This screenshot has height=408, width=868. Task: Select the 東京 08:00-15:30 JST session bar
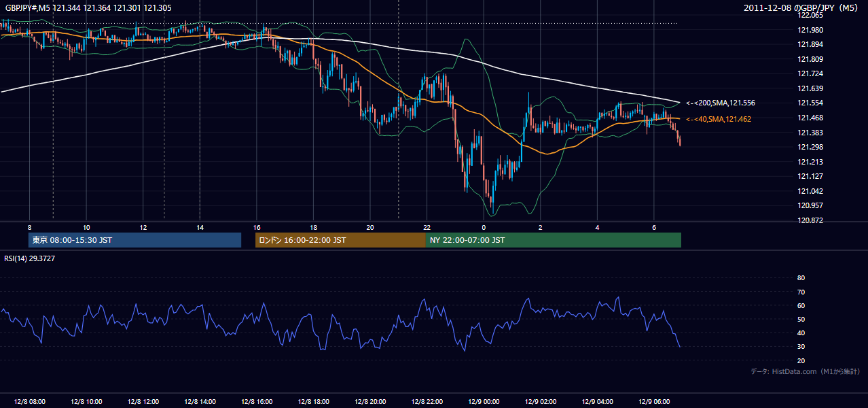tap(135, 240)
